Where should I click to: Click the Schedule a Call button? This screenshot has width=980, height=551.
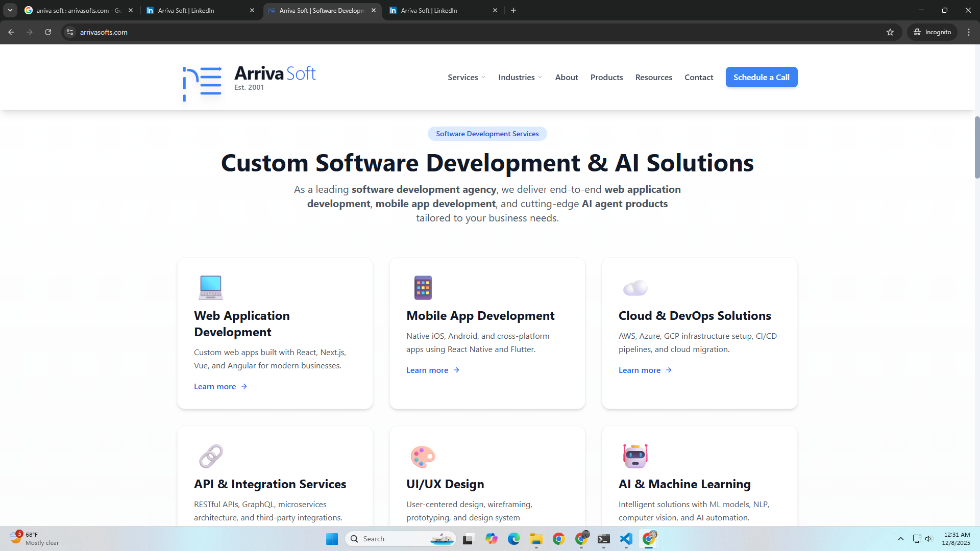click(761, 77)
